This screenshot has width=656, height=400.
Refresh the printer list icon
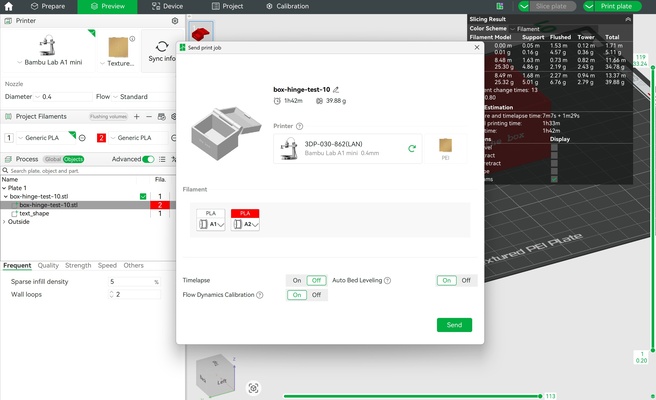(x=412, y=148)
